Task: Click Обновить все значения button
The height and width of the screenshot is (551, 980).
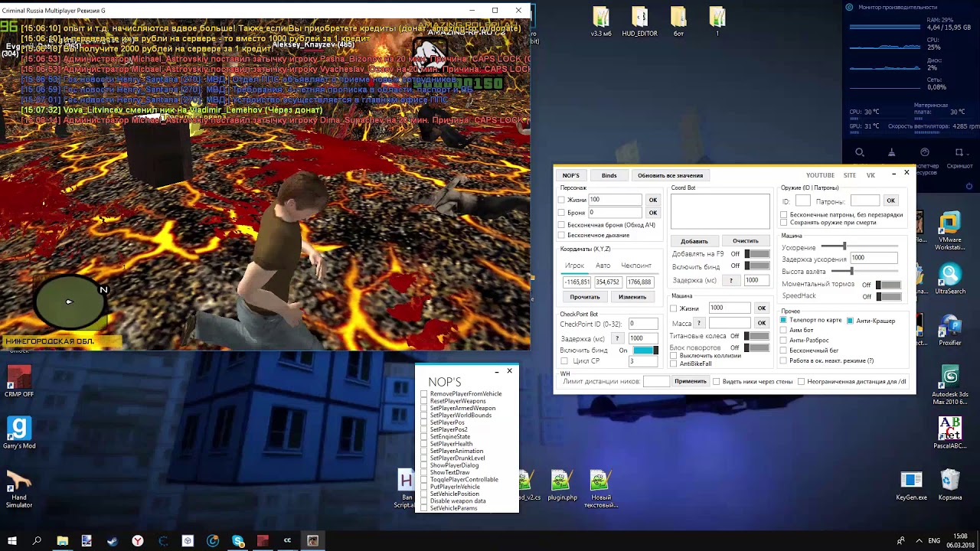Action: (x=670, y=175)
